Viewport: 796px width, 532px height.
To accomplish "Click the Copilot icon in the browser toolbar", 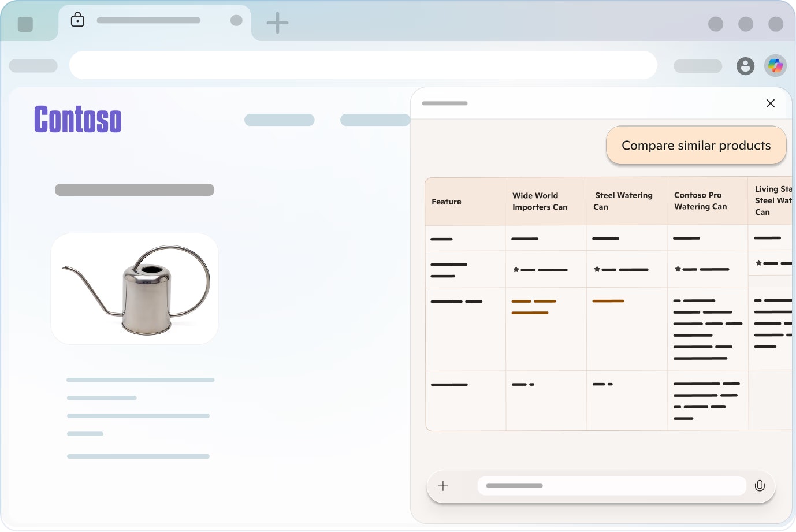I will [x=775, y=66].
